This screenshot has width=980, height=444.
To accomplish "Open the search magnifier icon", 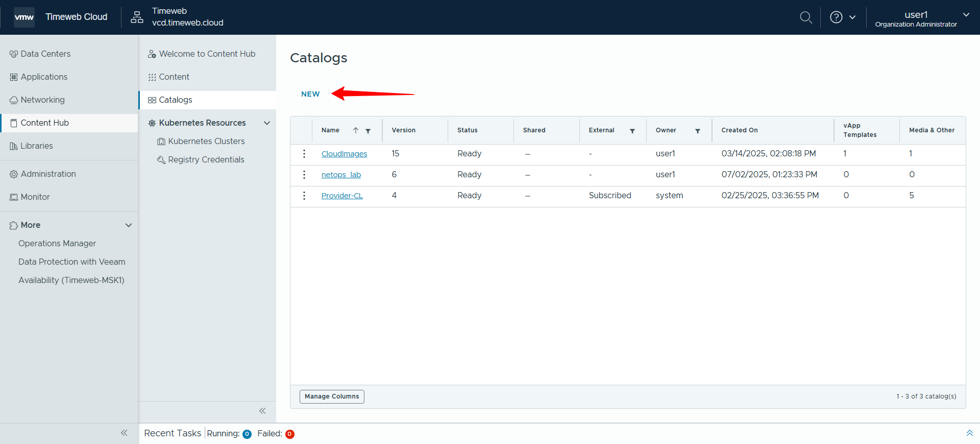I will tap(805, 17).
